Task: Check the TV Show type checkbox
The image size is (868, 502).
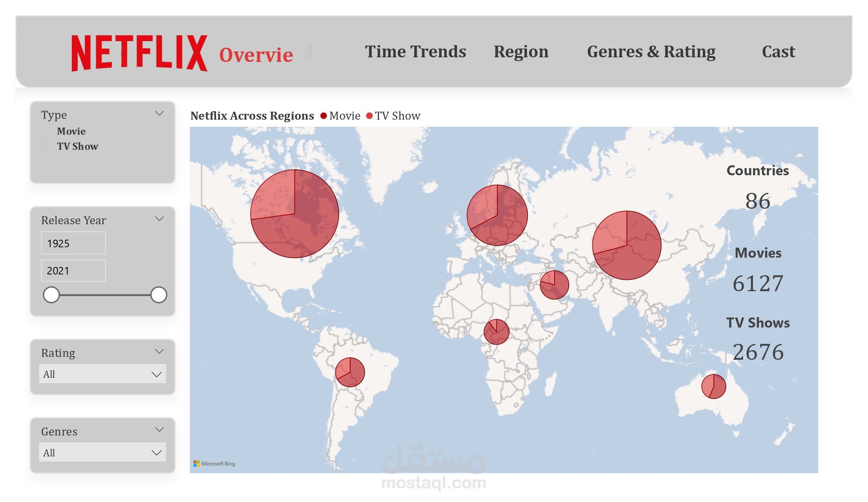Action: coord(46,146)
